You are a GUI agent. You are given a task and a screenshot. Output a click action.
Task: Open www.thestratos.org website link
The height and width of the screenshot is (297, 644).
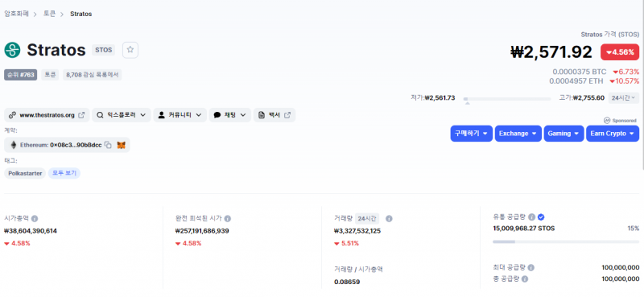coord(47,115)
